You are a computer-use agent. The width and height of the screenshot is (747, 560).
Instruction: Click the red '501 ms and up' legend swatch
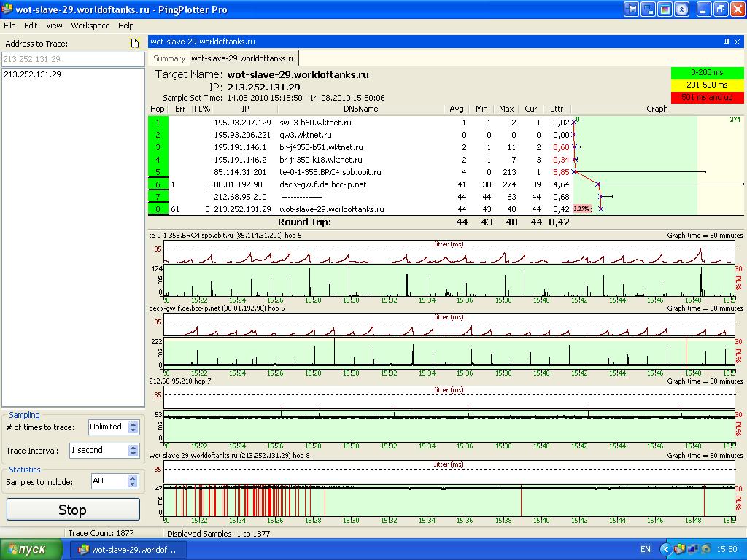[707, 97]
